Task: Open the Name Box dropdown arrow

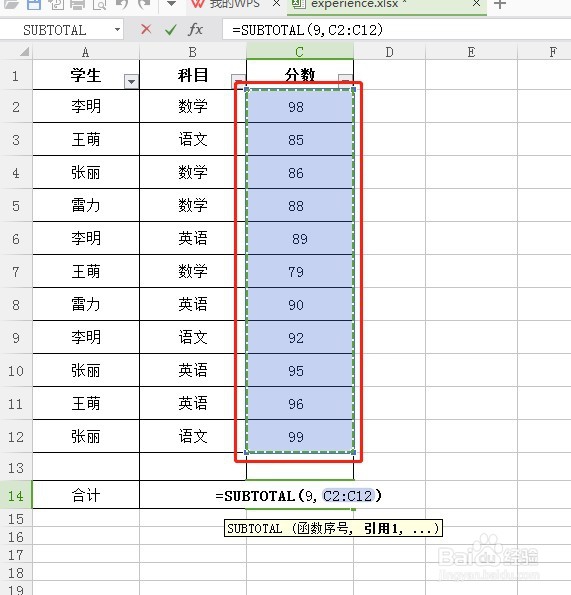Action: [x=117, y=30]
